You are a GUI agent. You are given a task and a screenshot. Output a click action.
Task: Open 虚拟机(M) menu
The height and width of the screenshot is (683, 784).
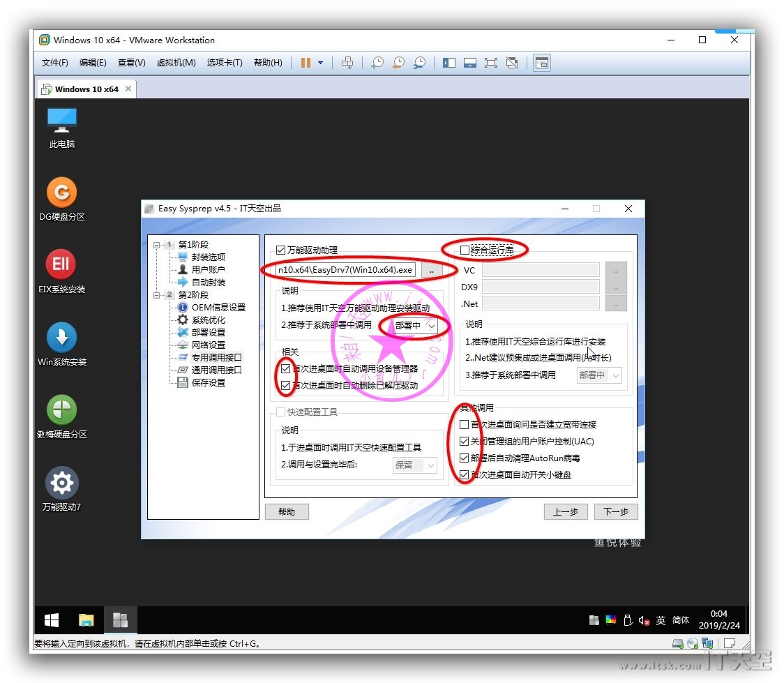176,63
